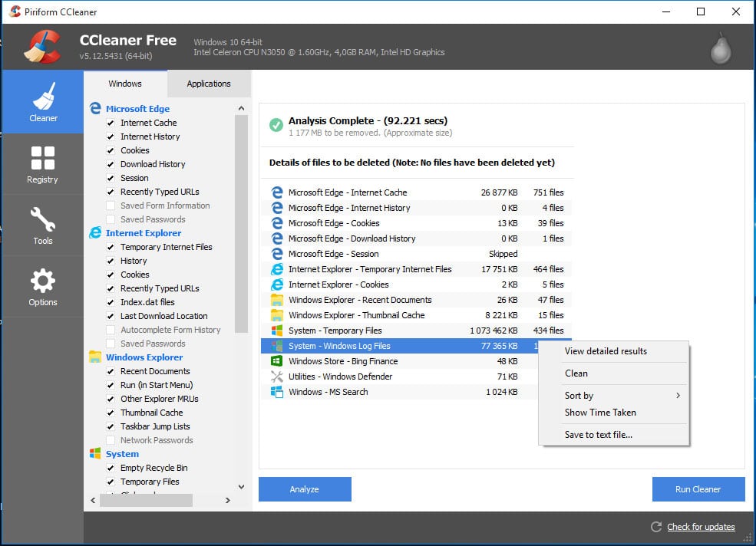Uncheck Thumbnail Cache checkbox

pos(111,413)
